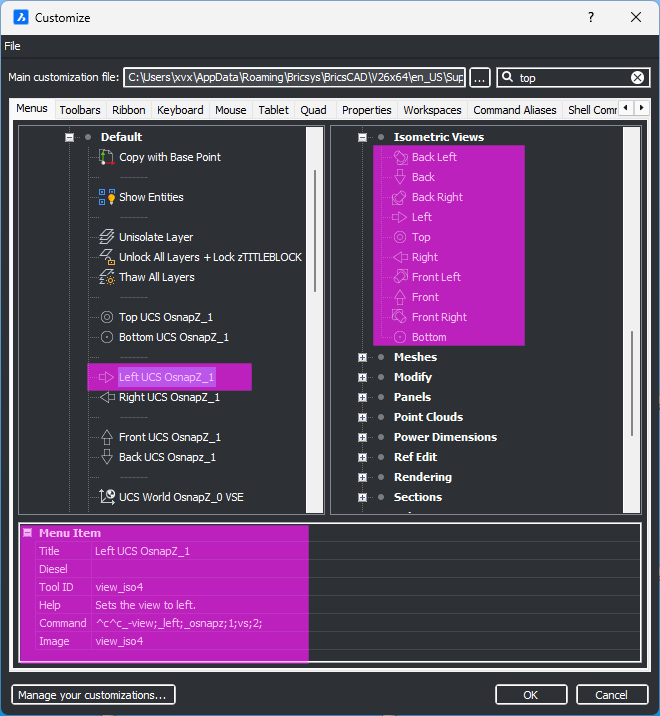660x716 pixels.
Task: Click the Copy with Base Point icon
Action: click(x=107, y=157)
